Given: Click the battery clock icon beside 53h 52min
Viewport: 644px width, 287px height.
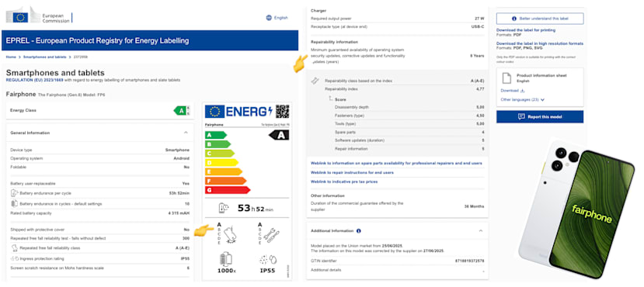Looking at the screenshot, I should tap(225, 209).
